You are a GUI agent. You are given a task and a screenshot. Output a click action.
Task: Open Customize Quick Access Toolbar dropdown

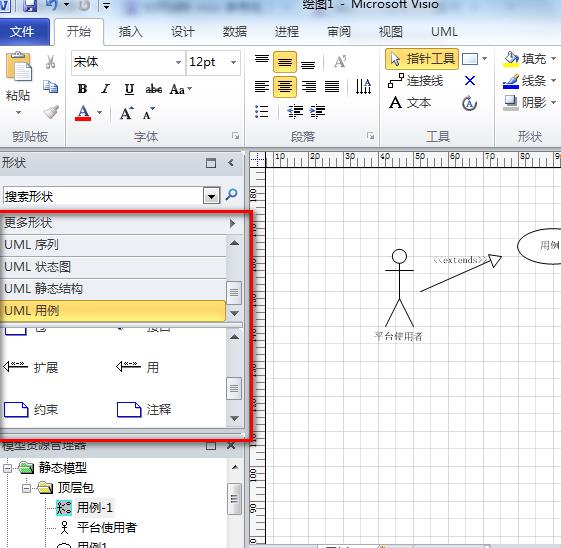(x=107, y=6)
